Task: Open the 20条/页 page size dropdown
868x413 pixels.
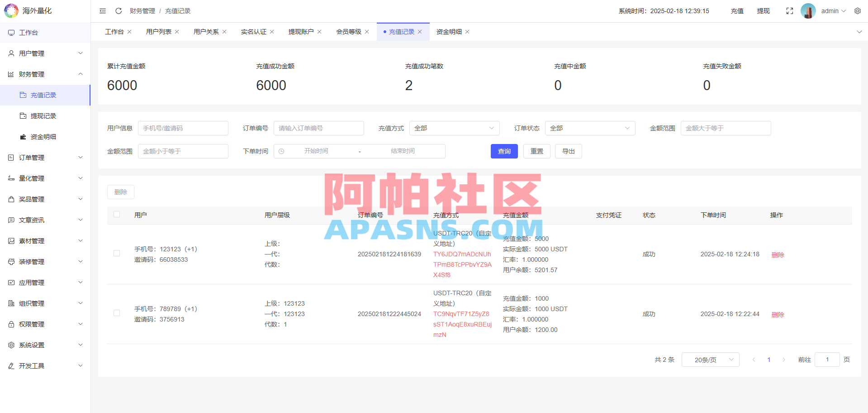Action: click(x=710, y=359)
